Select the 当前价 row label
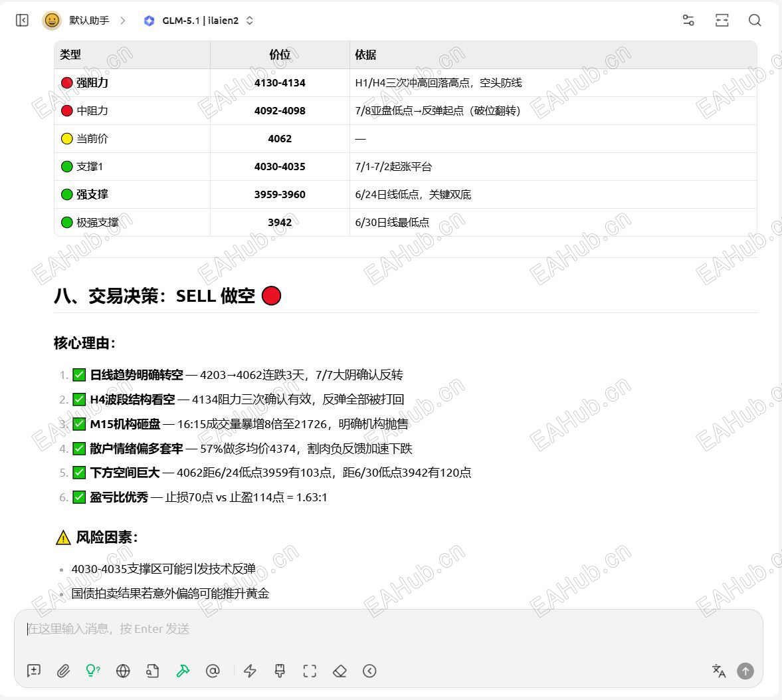Viewport: 782px width, 700px height. coord(92,138)
